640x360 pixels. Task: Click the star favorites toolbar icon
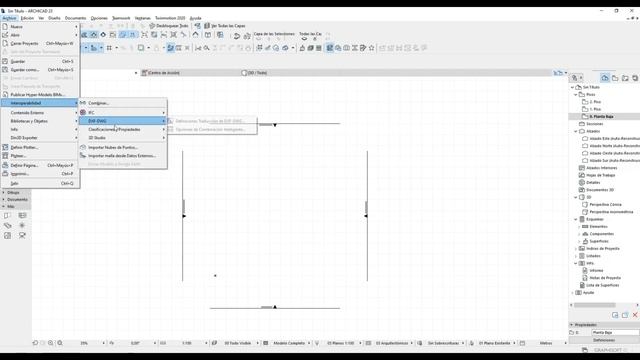(371, 48)
